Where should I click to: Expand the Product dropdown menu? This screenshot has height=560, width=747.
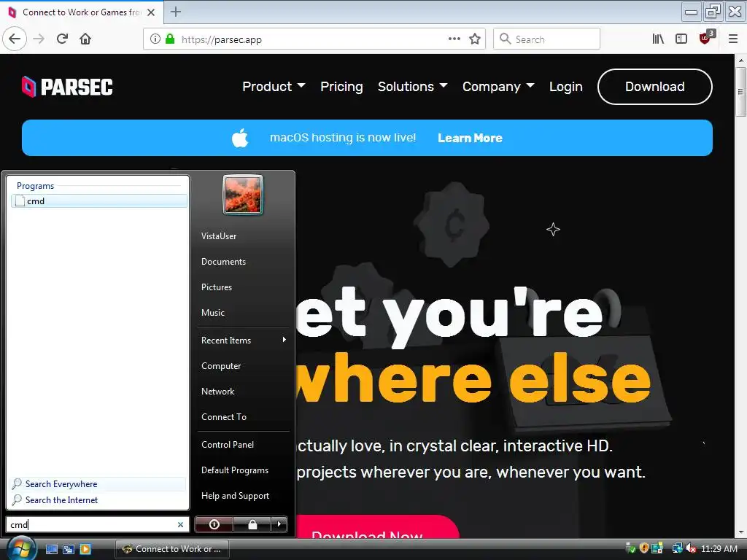coord(274,87)
